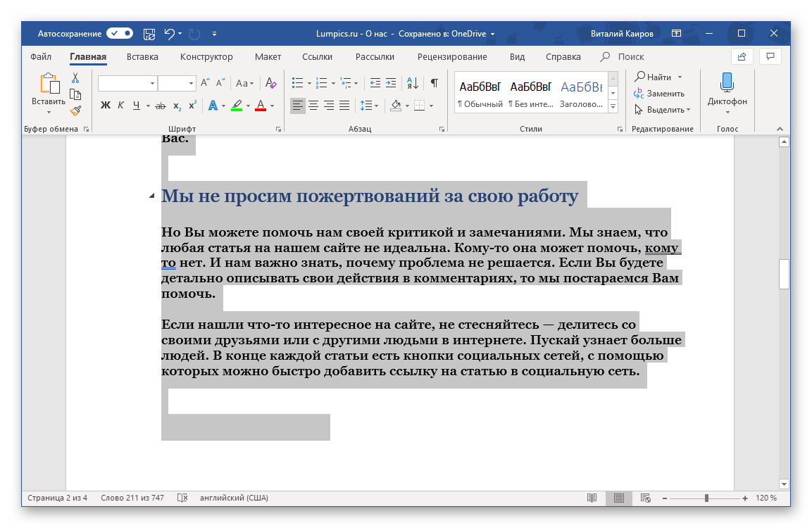The width and height of the screenshot is (812, 528).
Task: Clear all formatting with the eraser icon
Action: coord(270,83)
